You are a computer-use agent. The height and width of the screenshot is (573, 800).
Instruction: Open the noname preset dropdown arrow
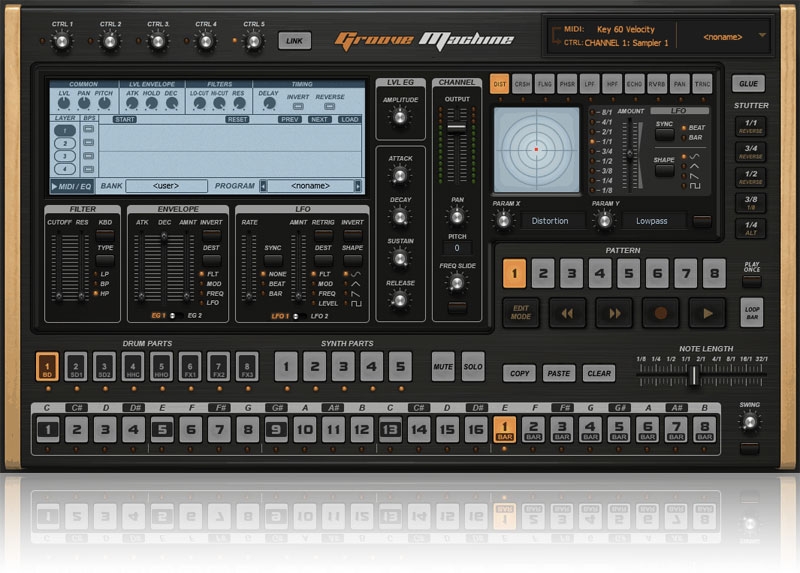pyautogui.click(x=762, y=35)
